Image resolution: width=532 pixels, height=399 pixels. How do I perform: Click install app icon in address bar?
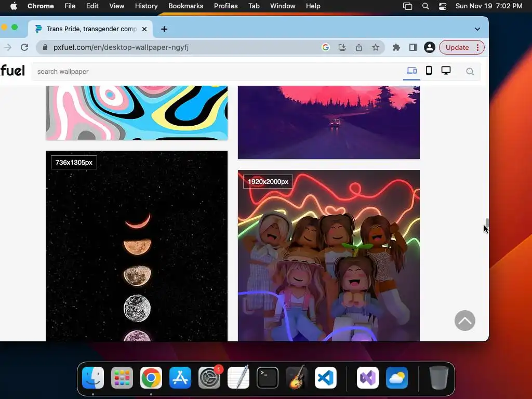point(342,47)
